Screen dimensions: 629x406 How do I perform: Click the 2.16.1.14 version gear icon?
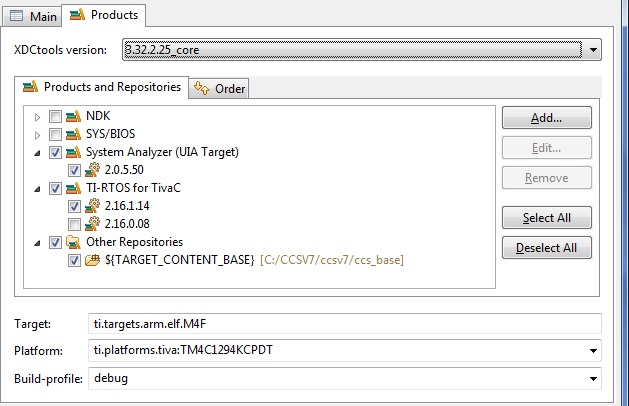coord(92,206)
